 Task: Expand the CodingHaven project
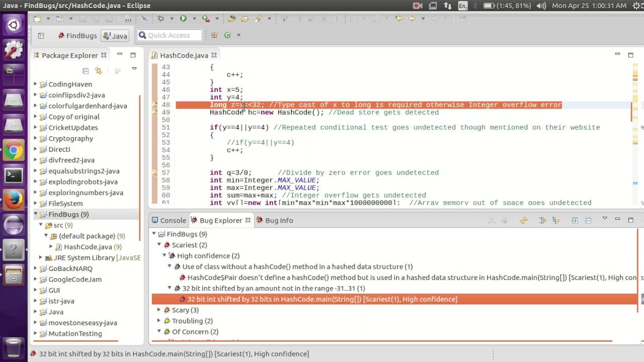(x=35, y=84)
